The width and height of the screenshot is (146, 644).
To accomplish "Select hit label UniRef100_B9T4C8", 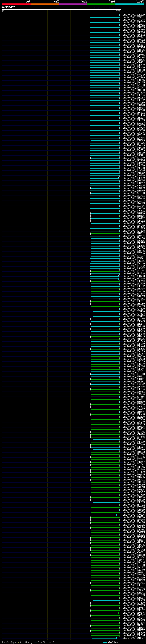I will coord(134,93).
